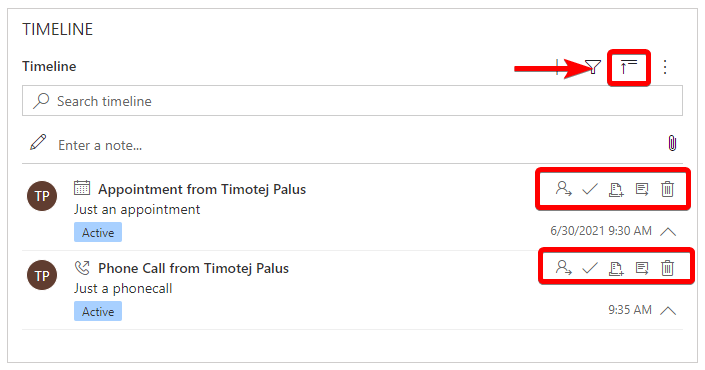
Task: Add the Phone Call to a queue
Action: (x=616, y=268)
